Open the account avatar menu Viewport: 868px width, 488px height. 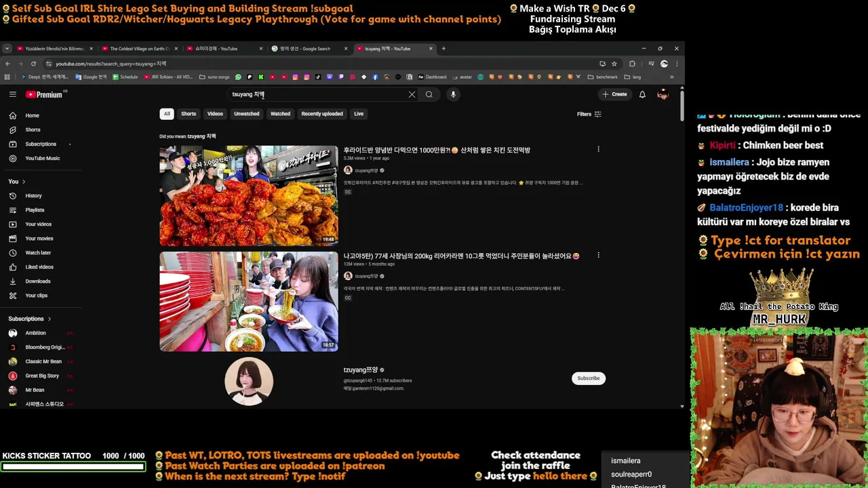point(663,94)
